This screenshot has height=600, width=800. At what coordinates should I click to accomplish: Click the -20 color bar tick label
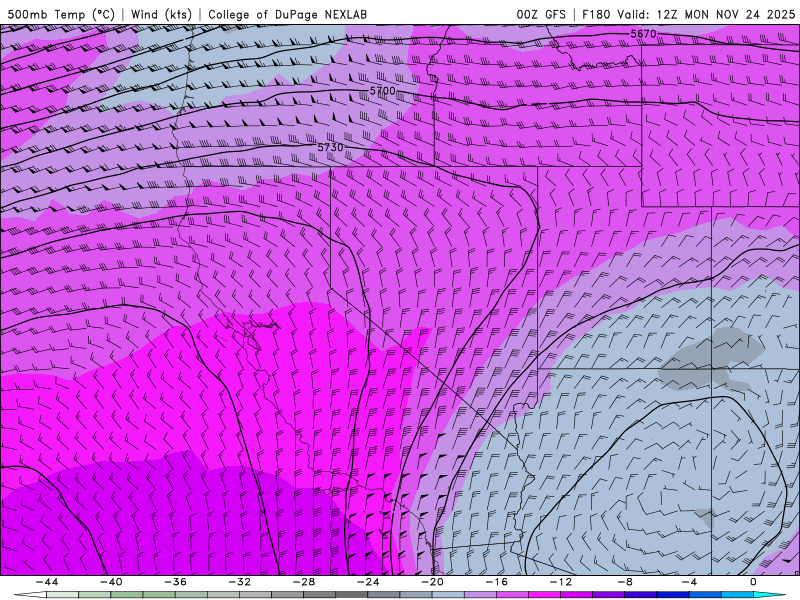[x=432, y=582]
